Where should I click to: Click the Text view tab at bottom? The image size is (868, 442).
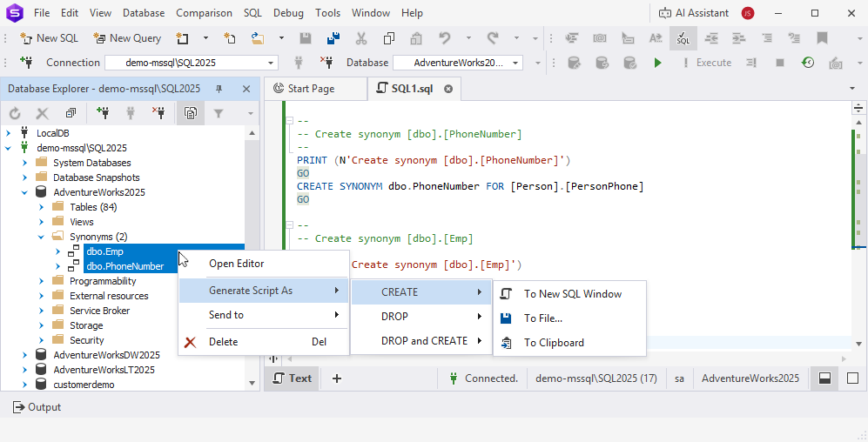tap(293, 378)
